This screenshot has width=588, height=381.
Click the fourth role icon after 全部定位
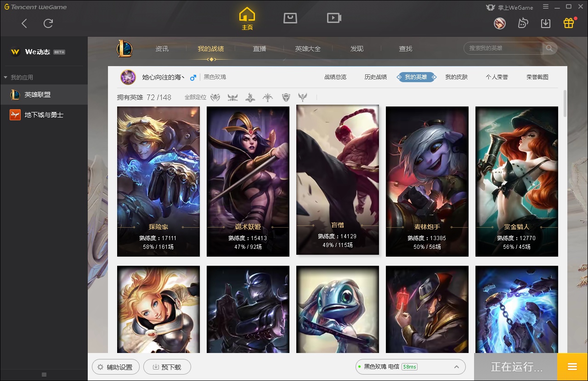pos(268,97)
